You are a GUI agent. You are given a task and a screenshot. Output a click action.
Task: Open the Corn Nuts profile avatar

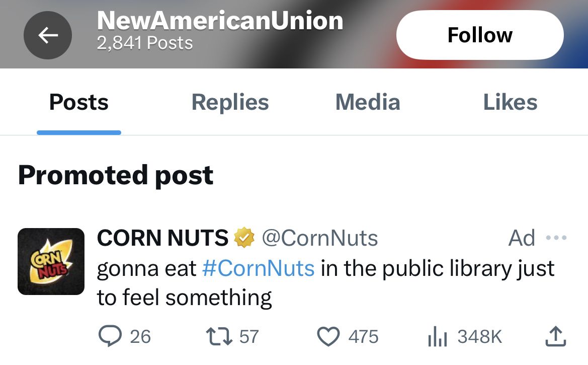tap(51, 261)
